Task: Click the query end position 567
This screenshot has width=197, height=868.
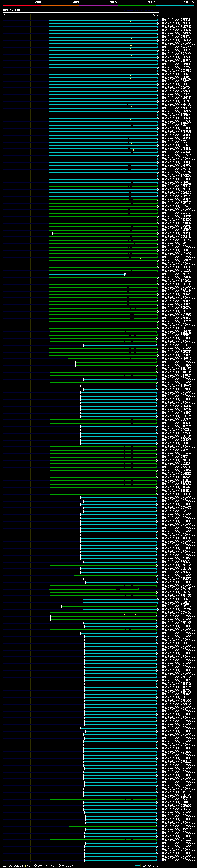Action: tap(155, 15)
